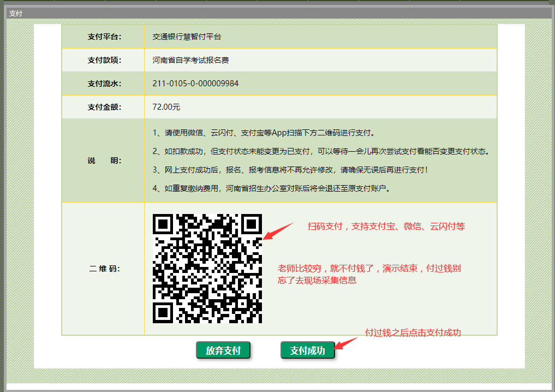Click red annotation 扫码支付，支持支付宝
The height and width of the screenshot is (392, 555).
(x=386, y=227)
